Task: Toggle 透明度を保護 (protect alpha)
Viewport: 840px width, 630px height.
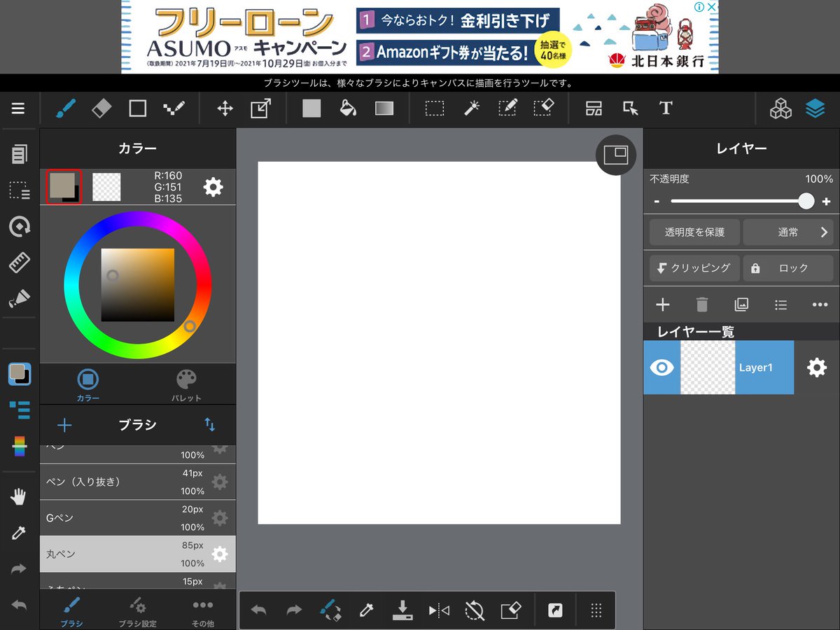Action: click(x=694, y=232)
